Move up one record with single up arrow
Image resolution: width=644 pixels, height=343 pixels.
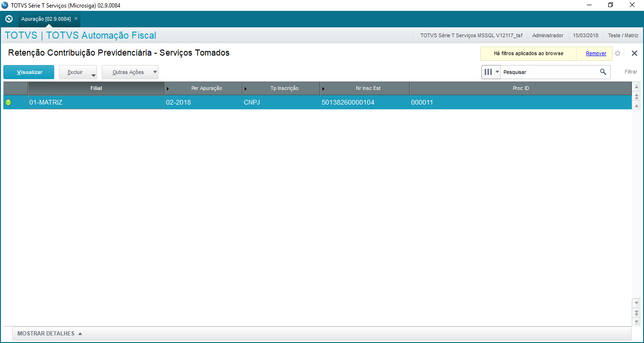click(x=636, y=106)
